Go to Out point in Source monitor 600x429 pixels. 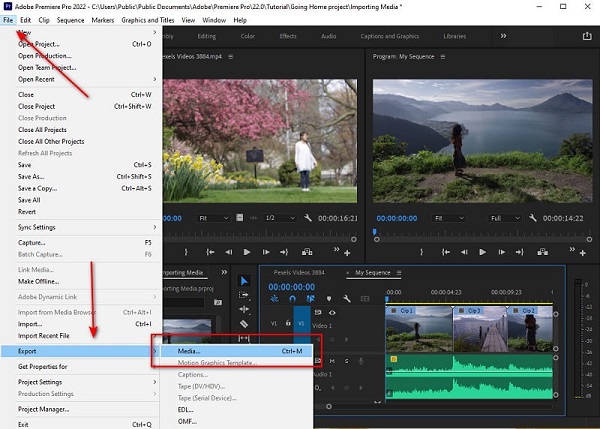coord(284,252)
